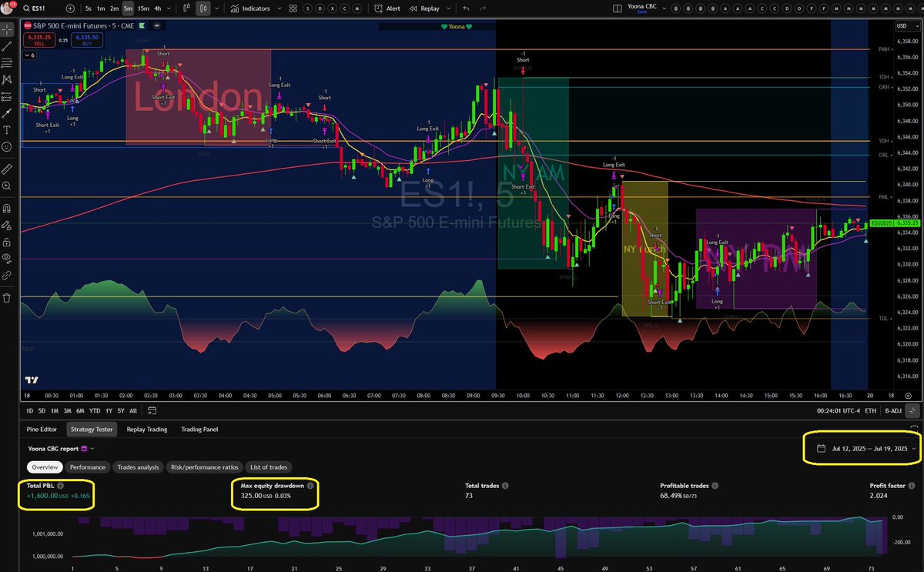Show info for Total P&L
The height and width of the screenshot is (572, 924).
tap(61, 486)
